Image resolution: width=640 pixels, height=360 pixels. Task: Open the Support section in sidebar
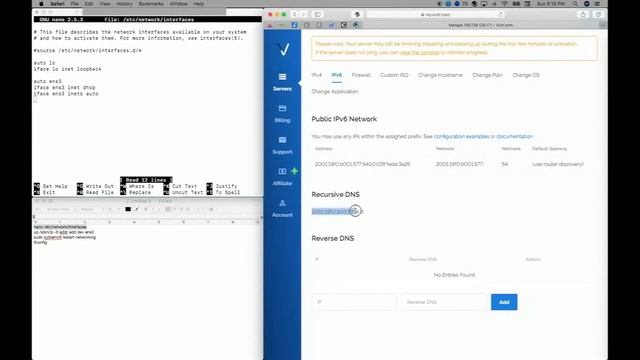[x=282, y=145]
